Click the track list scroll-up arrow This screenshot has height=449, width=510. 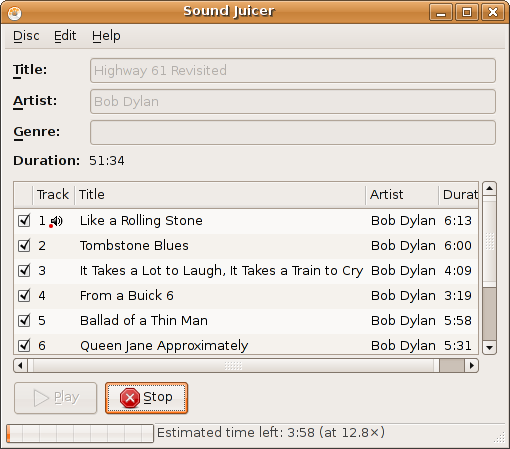489,189
